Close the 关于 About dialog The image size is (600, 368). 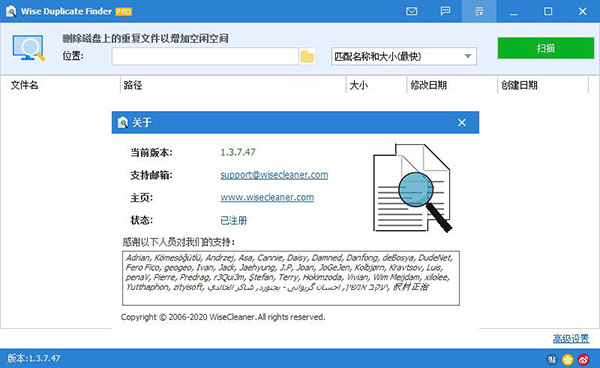462,122
